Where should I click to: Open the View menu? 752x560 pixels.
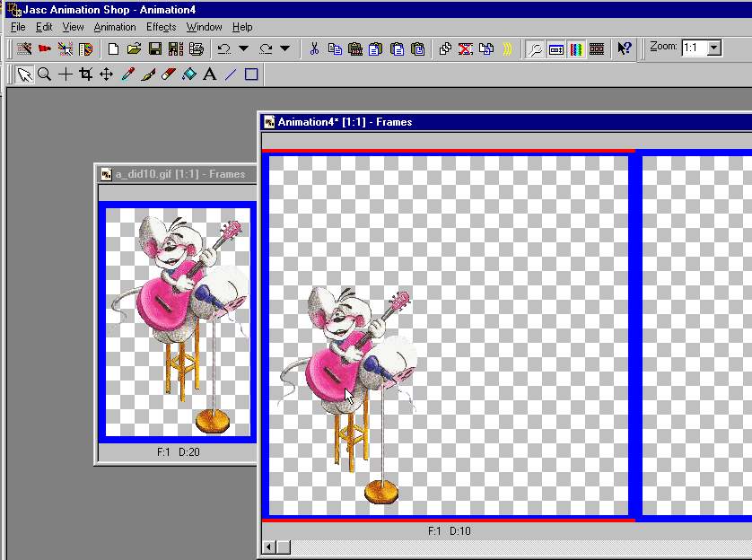point(73,27)
